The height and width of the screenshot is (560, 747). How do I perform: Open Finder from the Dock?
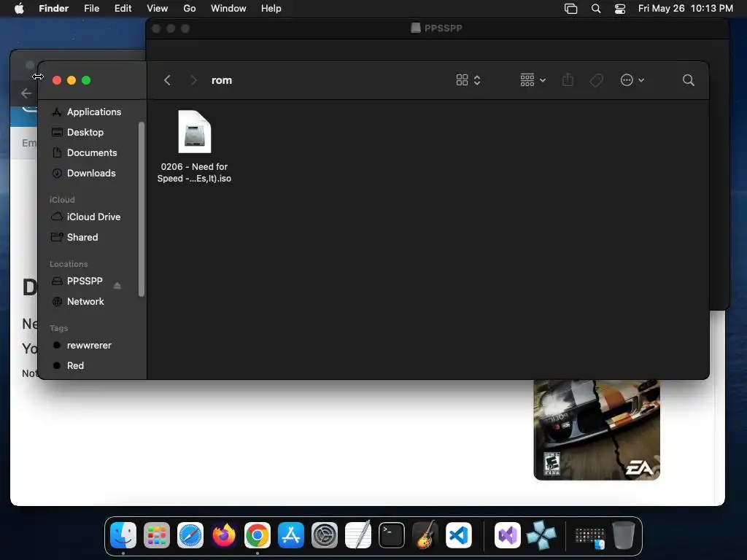point(123,535)
